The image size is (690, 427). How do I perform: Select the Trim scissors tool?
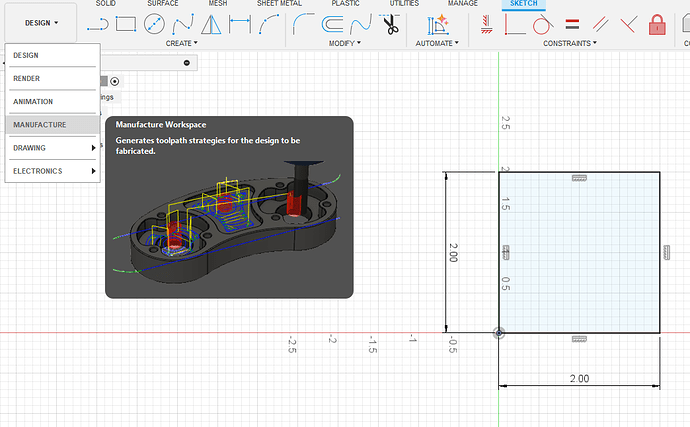click(x=390, y=24)
